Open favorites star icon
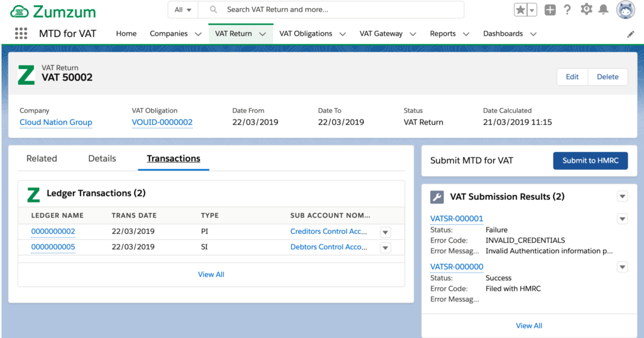This screenshot has width=644, height=338. (520, 10)
